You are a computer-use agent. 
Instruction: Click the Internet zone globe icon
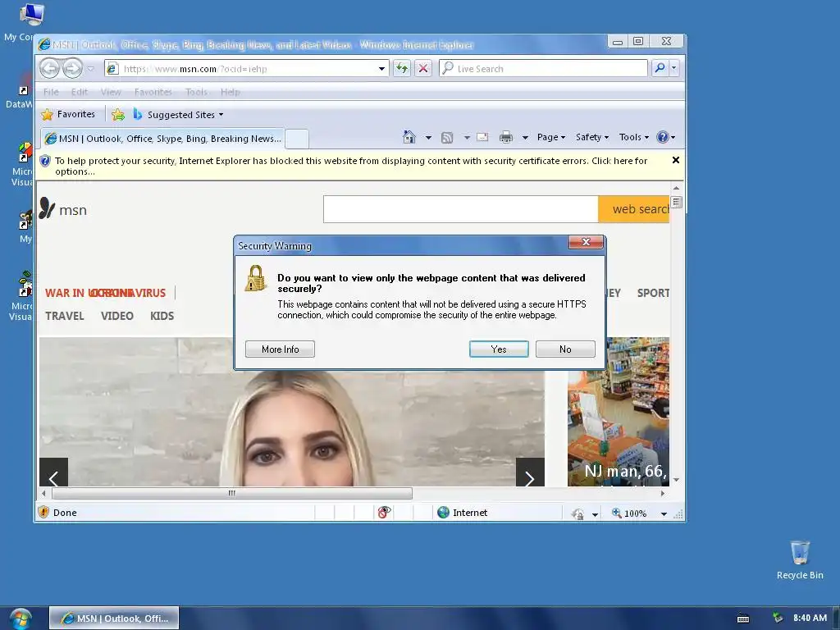(x=443, y=513)
